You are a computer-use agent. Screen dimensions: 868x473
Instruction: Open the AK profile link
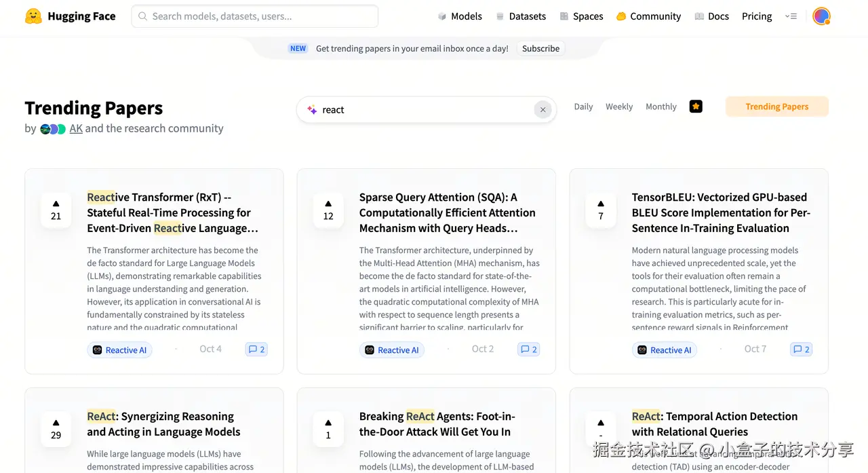tap(76, 128)
